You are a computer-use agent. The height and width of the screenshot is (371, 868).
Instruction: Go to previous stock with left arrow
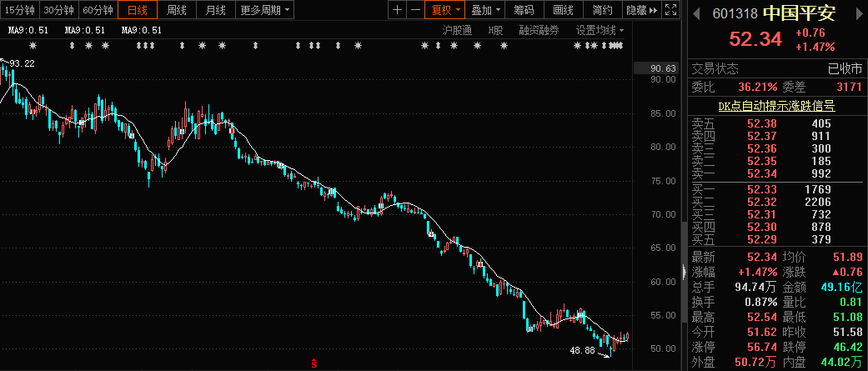tap(697, 13)
